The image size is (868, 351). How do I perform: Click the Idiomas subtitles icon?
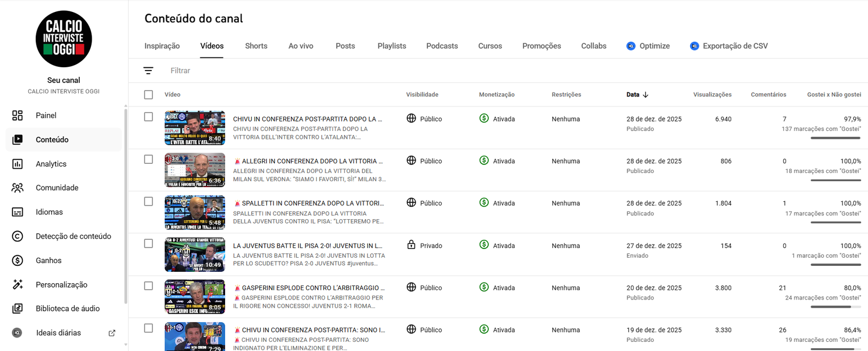pos(17,212)
